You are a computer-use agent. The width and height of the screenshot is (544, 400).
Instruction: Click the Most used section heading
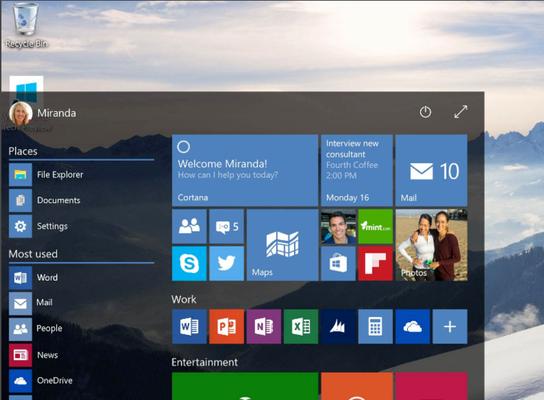click(33, 254)
